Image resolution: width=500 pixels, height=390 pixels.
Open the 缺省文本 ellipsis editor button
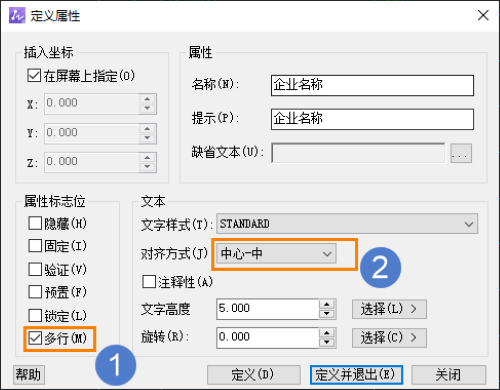[x=461, y=153]
